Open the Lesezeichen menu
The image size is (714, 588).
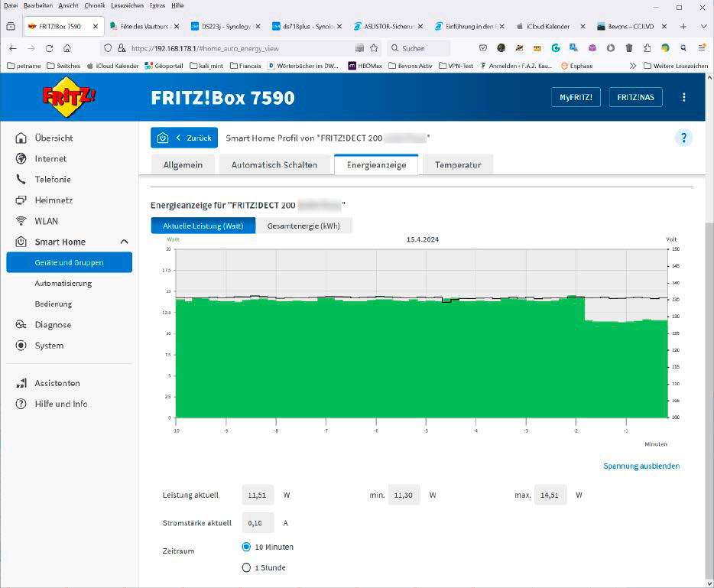click(x=127, y=5)
